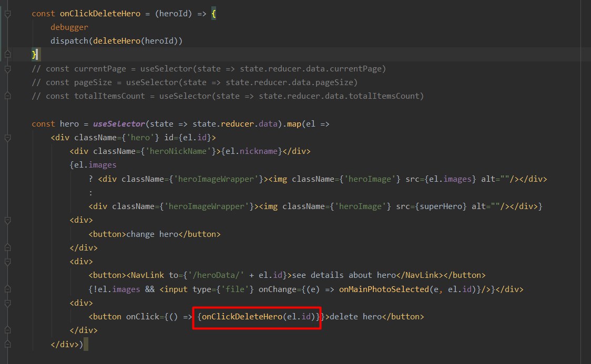Click the fold-end marker on the final </div>) line

click(x=7, y=344)
